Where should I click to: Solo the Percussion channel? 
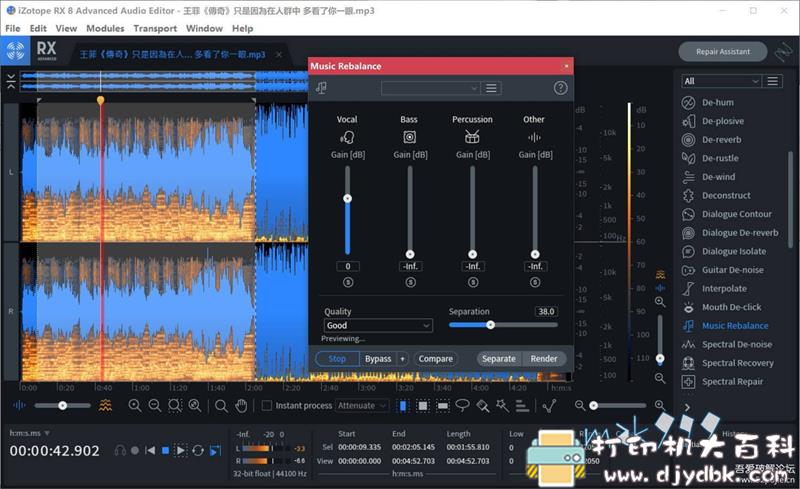pos(473,282)
